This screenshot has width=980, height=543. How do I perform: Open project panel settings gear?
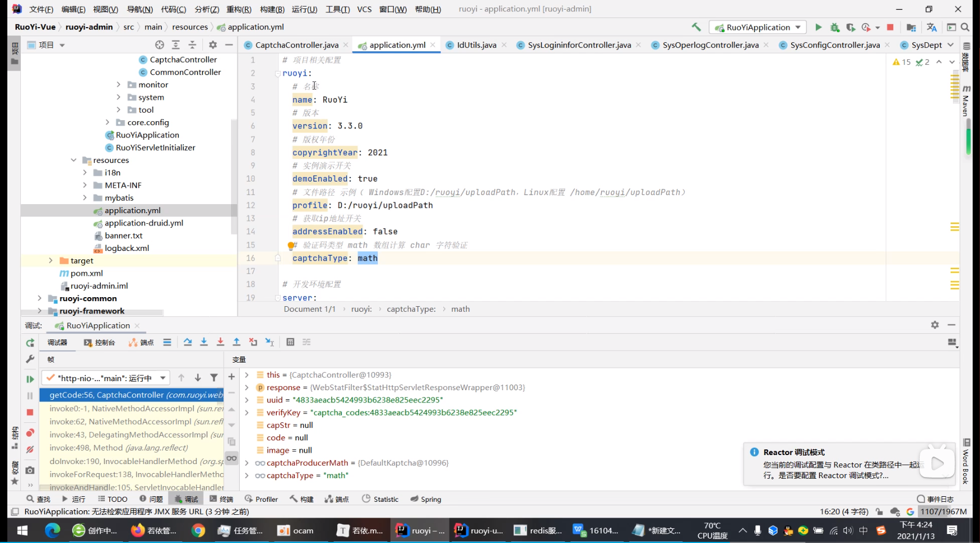pos(213,45)
